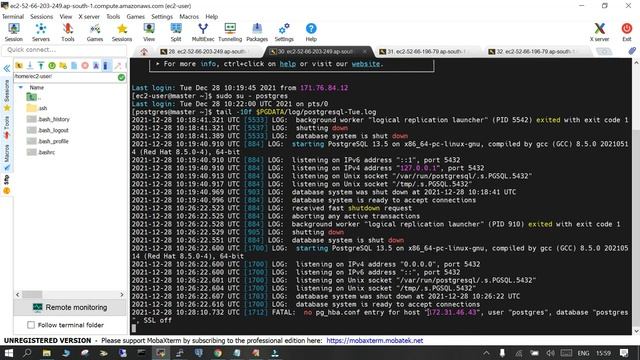The image size is (640, 360).
Task: Switch to tab 31 ec2-52-66-196-79
Action: click(423, 52)
